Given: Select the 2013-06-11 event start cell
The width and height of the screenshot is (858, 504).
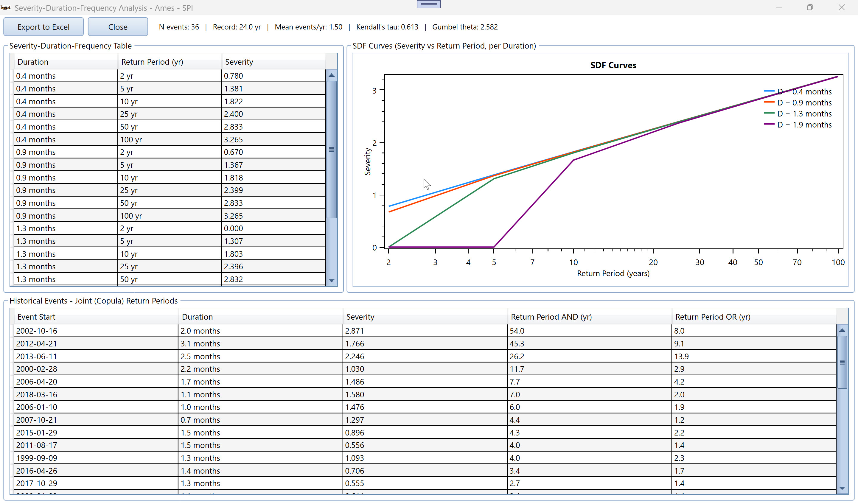Looking at the screenshot, I should pyautogui.click(x=96, y=356).
